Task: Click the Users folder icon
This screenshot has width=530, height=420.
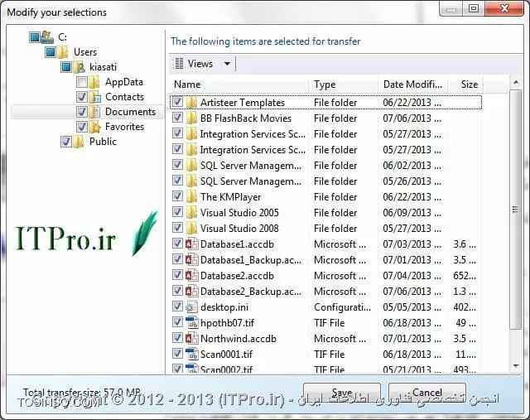Action: 62,52
